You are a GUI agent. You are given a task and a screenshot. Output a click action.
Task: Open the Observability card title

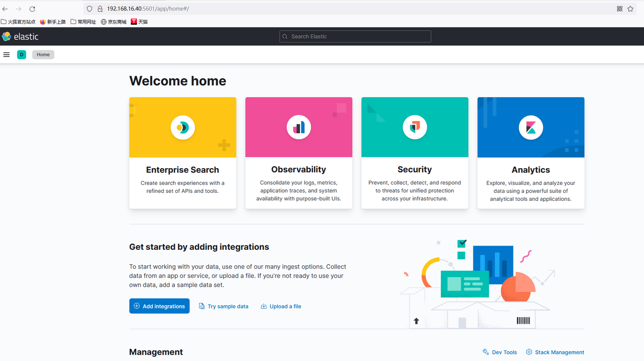(299, 169)
